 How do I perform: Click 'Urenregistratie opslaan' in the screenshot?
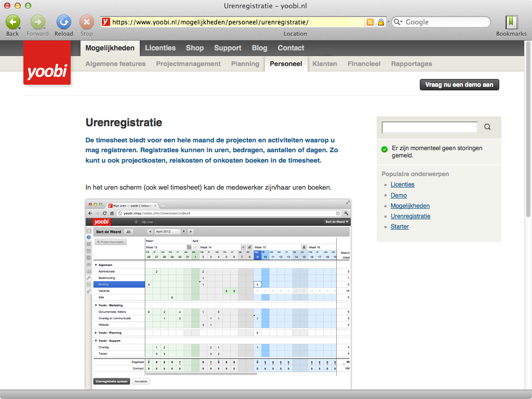111,381
